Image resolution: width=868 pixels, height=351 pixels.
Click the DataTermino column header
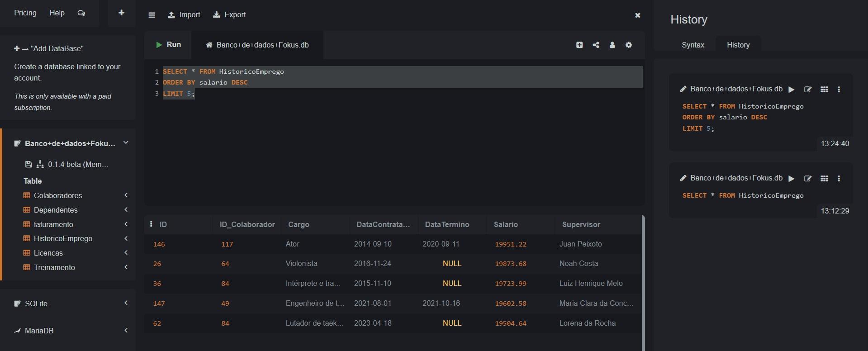[447, 224]
